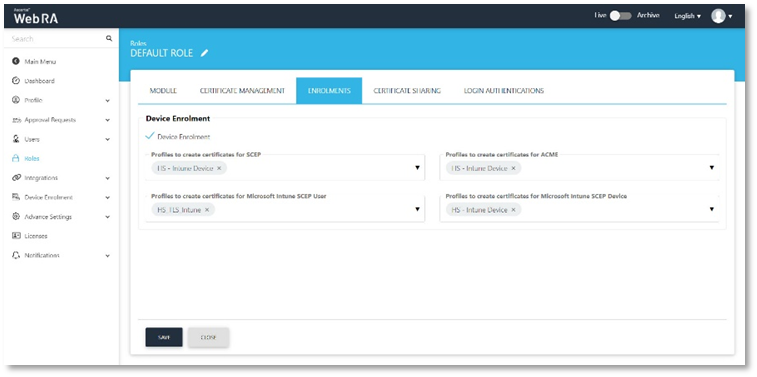The height and width of the screenshot is (377, 757).
Task: Open the ACME profiles dropdown arrow
Action: pyautogui.click(x=712, y=168)
